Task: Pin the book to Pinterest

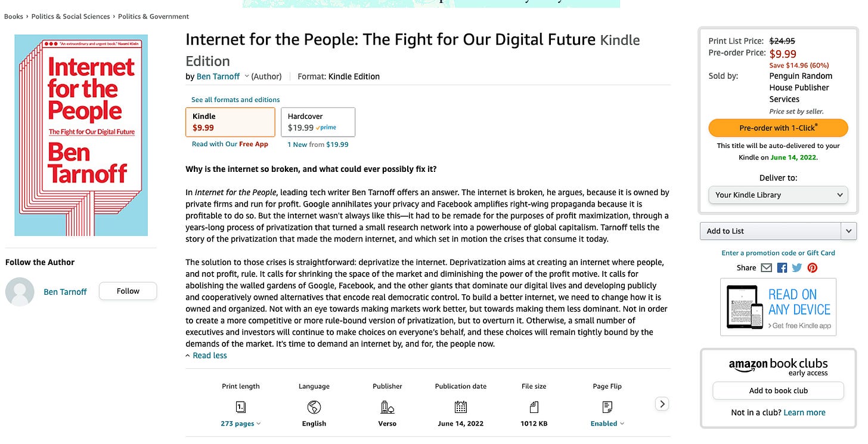Action: click(x=812, y=267)
